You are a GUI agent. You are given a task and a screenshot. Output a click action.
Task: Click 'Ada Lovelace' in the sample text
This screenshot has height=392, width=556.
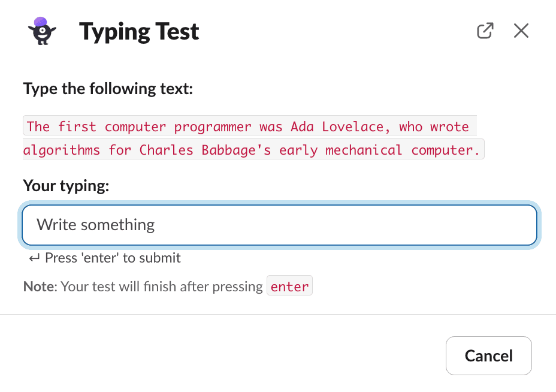point(337,126)
